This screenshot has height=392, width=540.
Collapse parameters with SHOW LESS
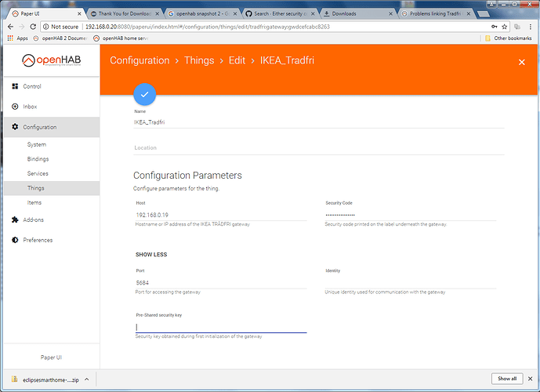[151, 255]
